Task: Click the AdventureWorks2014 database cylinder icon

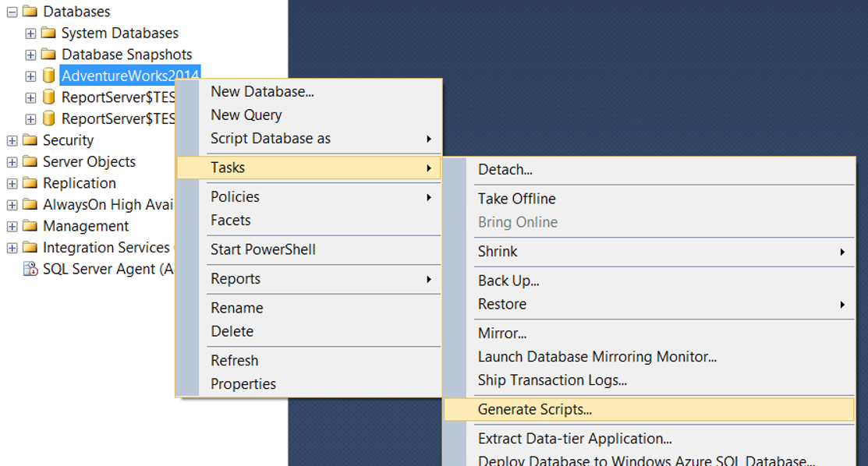Action: [x=48, y=76]
